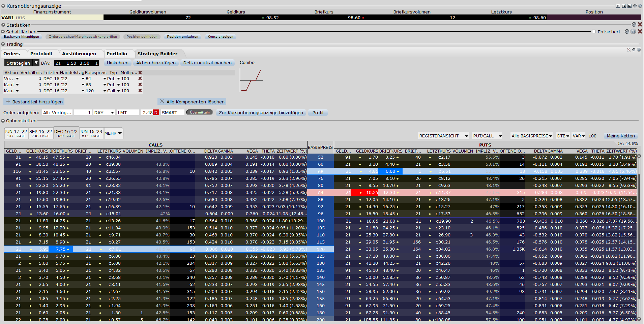Click the option chain vertical scrollbar

639,236
